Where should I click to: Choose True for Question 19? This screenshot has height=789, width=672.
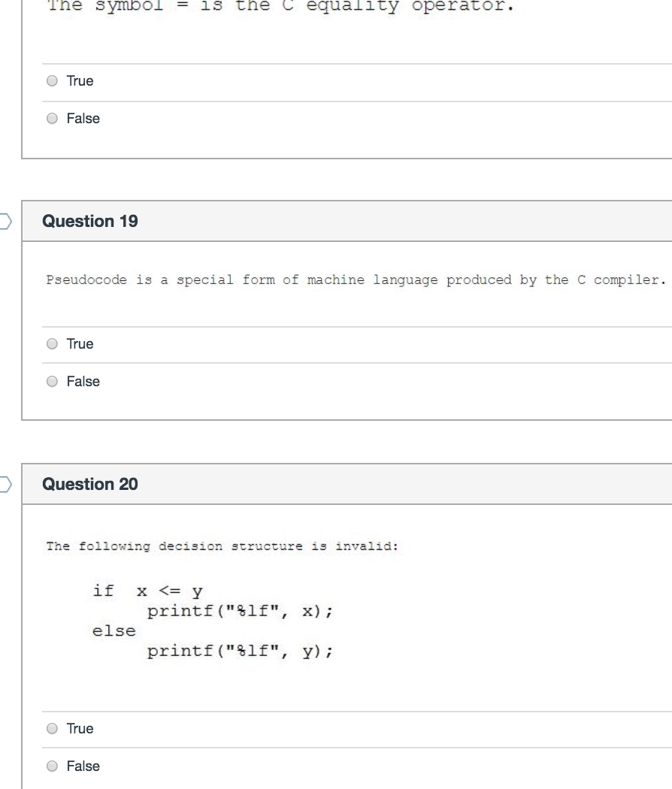click(x=52, y=343)
